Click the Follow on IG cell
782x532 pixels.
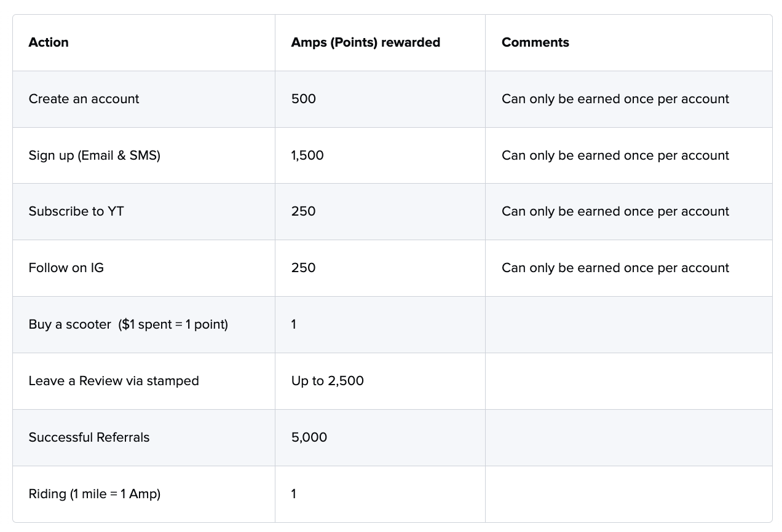(x=66, y=268)
